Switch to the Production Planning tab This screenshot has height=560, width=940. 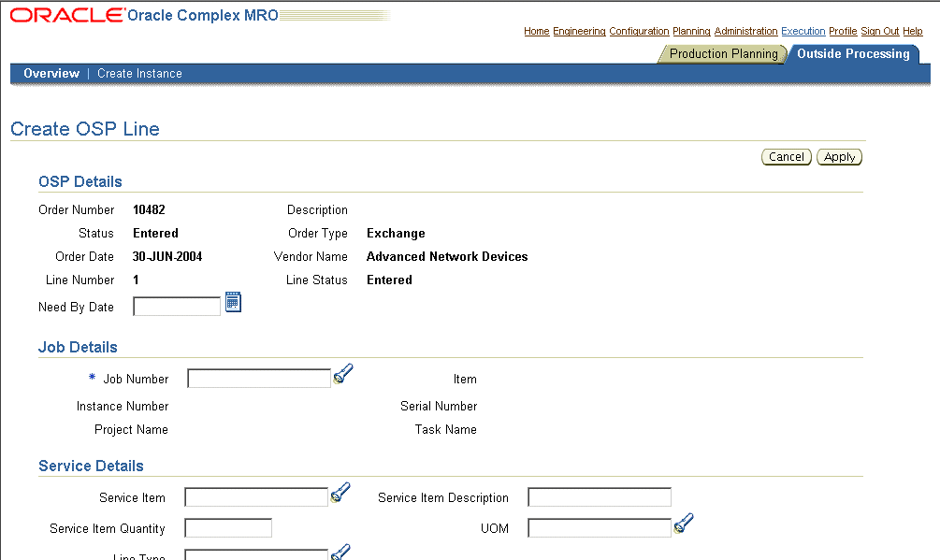pyautogui.click(x=724, y=54)
